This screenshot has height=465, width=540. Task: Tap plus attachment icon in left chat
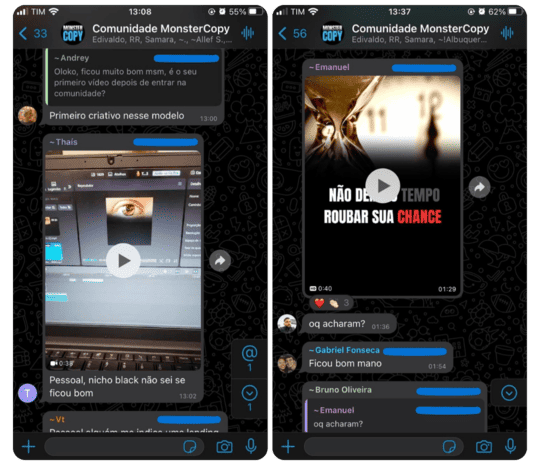click(29, 447)
